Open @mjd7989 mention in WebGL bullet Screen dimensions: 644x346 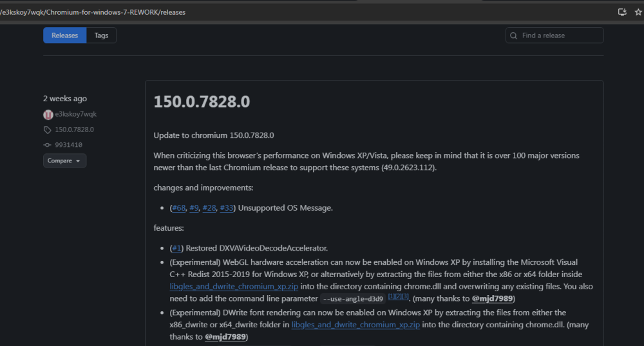492,299
